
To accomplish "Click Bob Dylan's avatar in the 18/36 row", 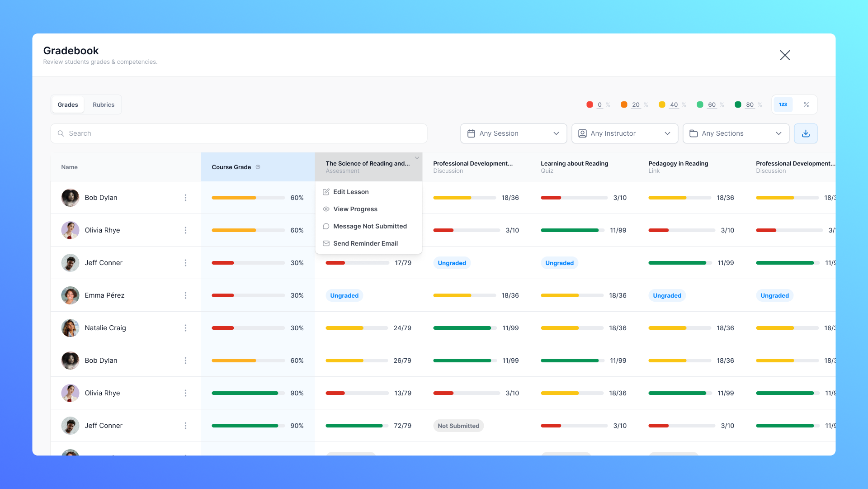I will click(70, 198).
